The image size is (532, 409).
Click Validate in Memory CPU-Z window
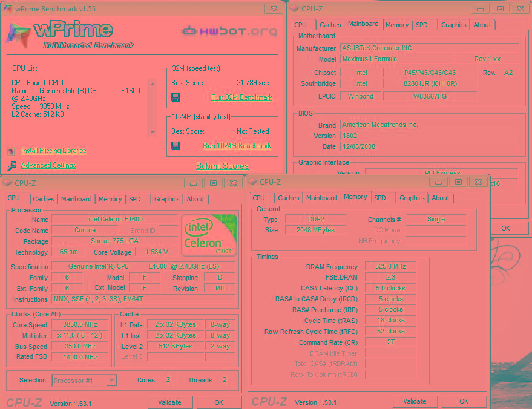click(x=415, y=401)
